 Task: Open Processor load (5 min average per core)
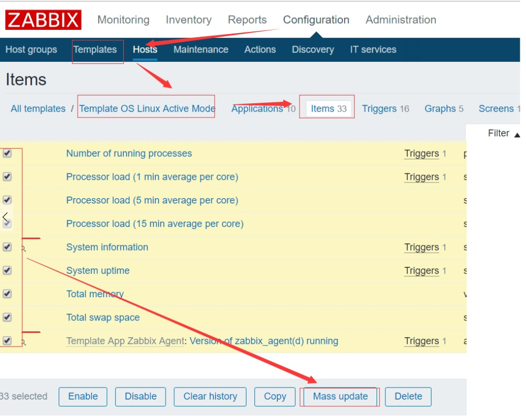click(x=152, y=200)
